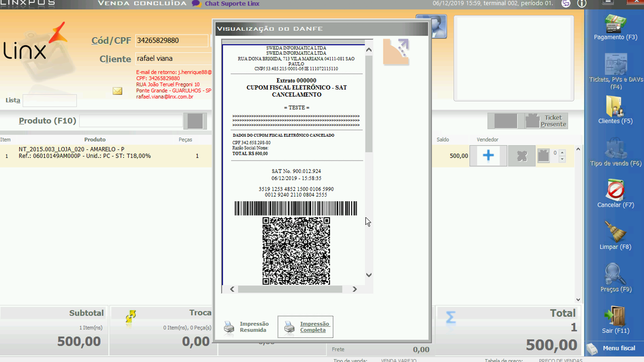
Task: Click the expand DANFE preview icon
Action: 396,52
